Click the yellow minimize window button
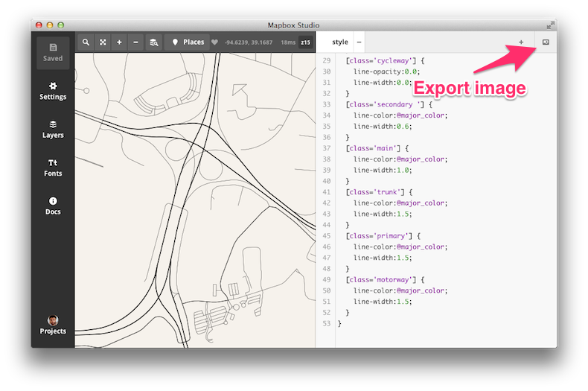 50,25
